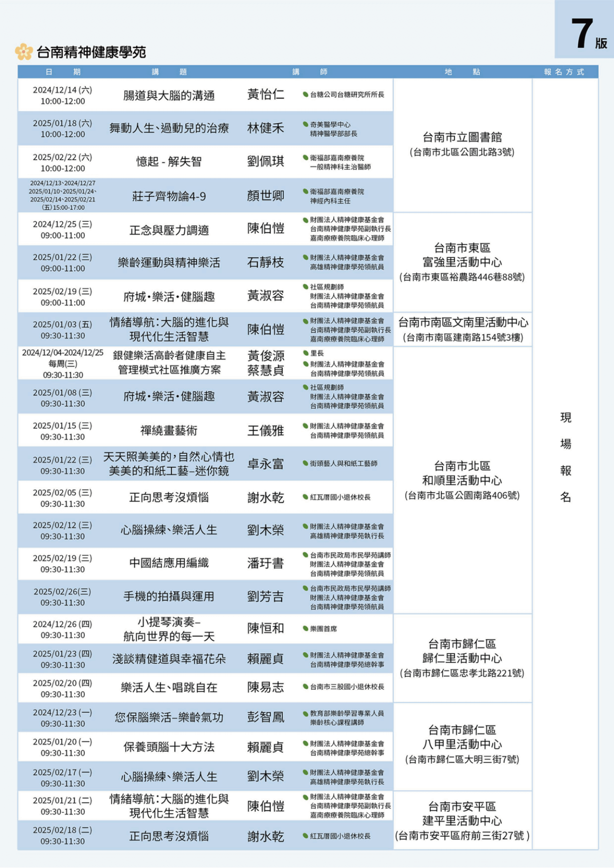Click the leaf bullet before 里長
Screen dimensions: 614x868
(x=306, y=353)
